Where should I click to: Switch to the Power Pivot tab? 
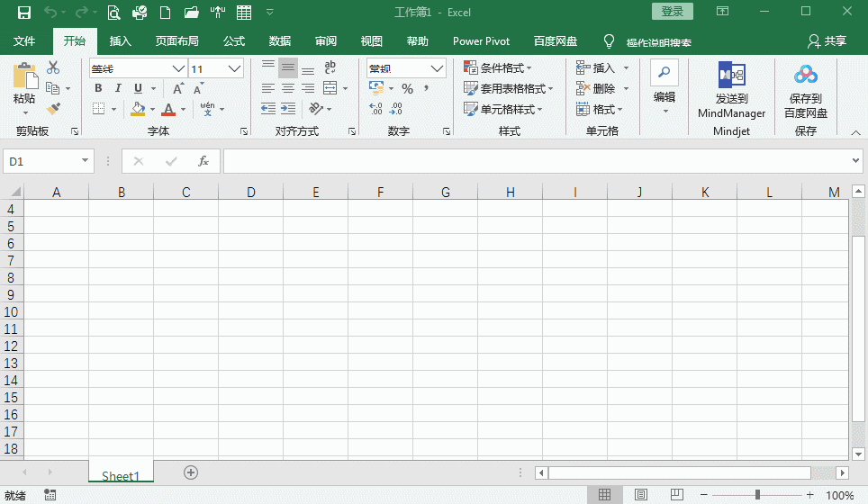(x=481, y=41)
